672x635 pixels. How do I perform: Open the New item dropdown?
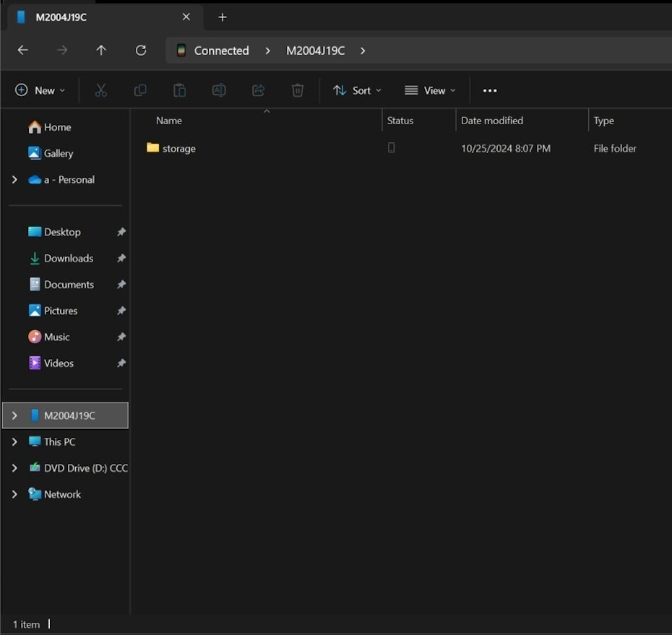[40, 90]
